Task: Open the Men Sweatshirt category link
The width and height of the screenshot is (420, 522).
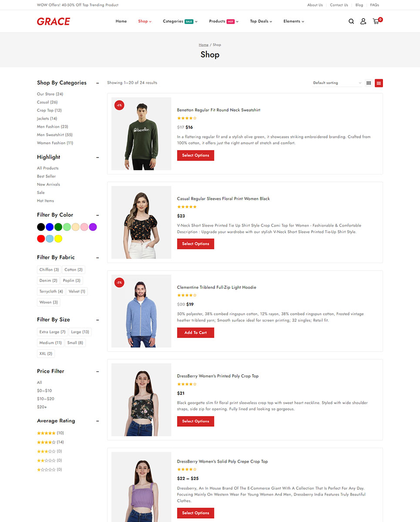Action: pos(54,135)
